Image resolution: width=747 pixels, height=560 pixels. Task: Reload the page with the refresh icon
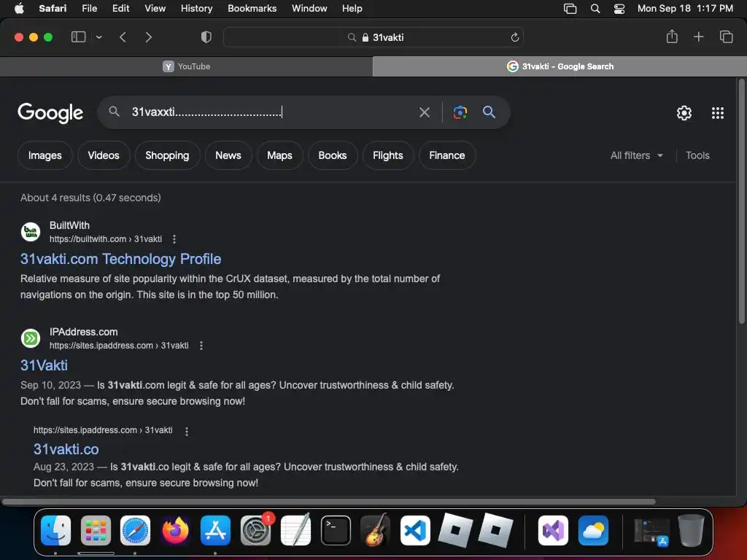coord(514,37)
